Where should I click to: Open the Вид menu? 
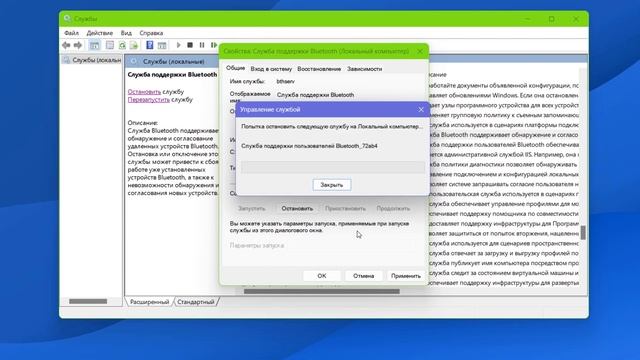click(x=126, y=33)
